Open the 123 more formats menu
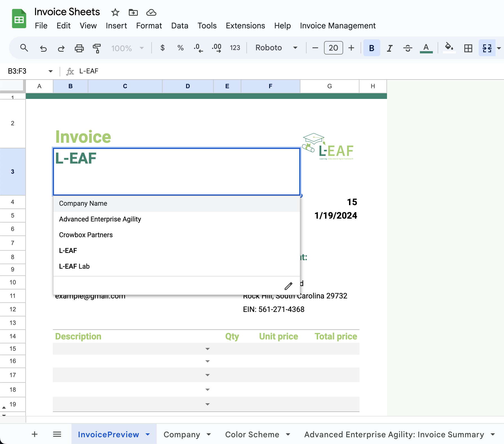504x444 pixels. coord(235,48)
